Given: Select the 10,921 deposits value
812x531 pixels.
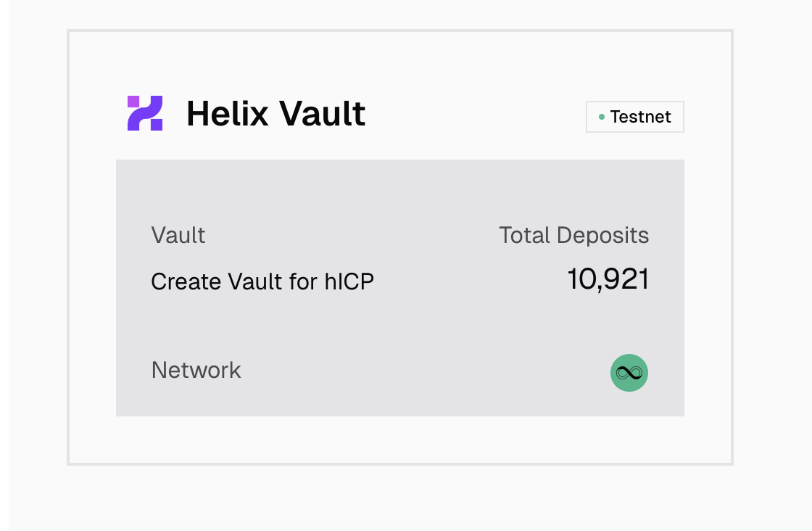Looking at the screenshot, I should [x=608, y=279].
